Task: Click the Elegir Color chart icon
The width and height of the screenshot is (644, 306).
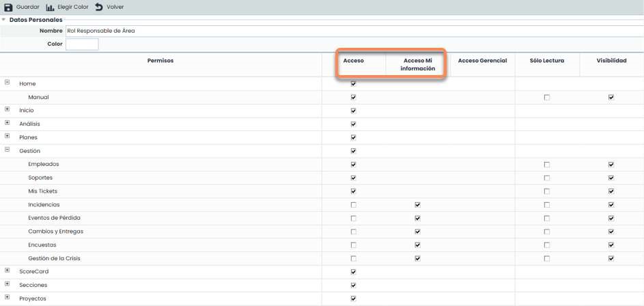Action: (x=50, y=7)
